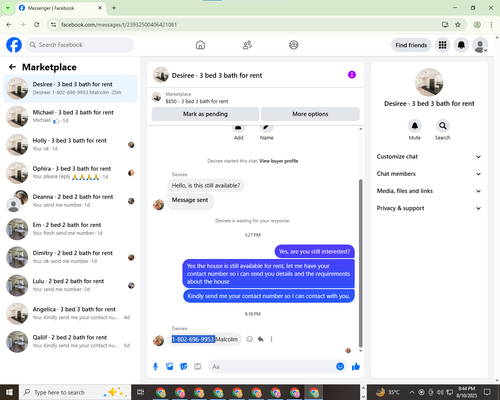Open Lulu - 2 bed 2 bath conversation

pyautogui.click(x=70, y=285)
